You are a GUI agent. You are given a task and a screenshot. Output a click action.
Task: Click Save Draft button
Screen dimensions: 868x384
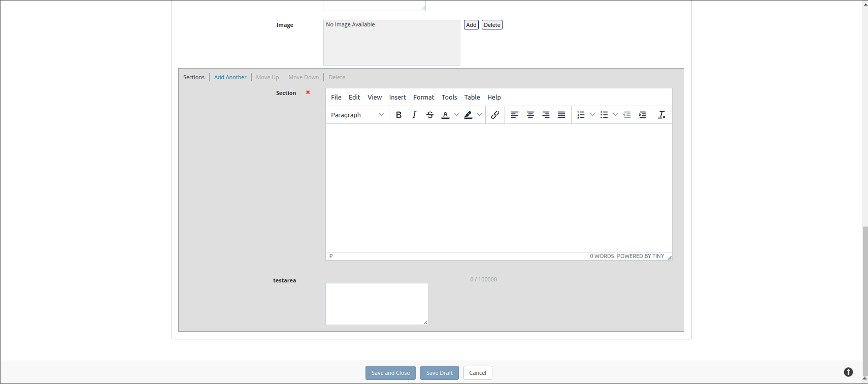(x=440, y=373)
